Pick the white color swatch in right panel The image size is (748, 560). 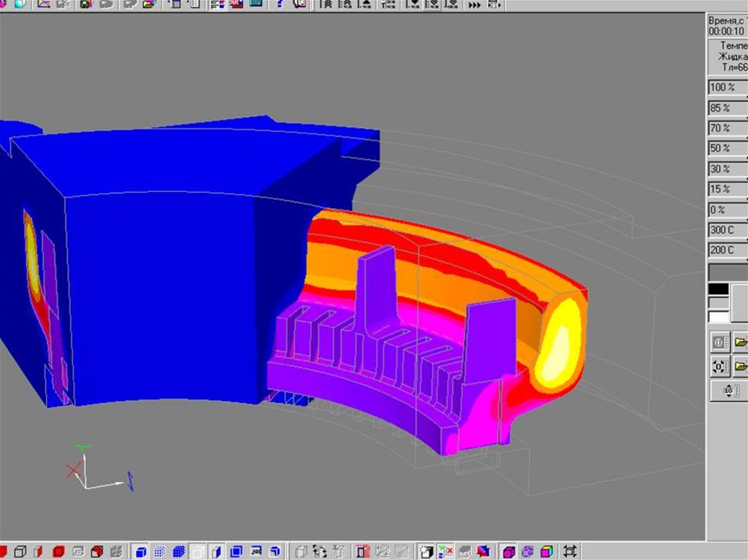(x=719, y=317)
